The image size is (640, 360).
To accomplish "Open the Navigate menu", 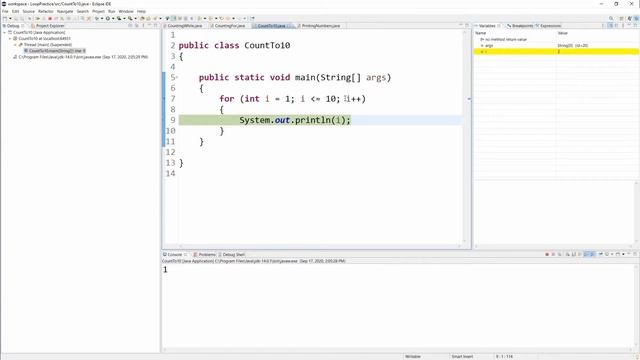I will (x=65, y=11).
